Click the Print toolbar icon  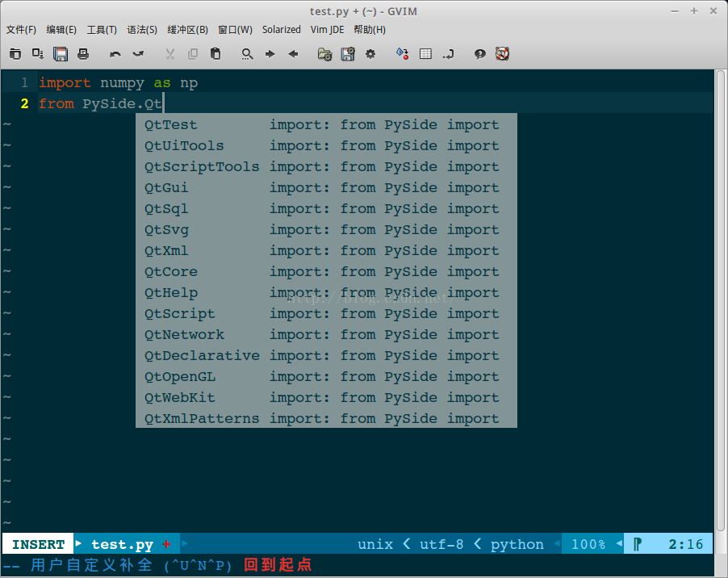pos(83,54)
